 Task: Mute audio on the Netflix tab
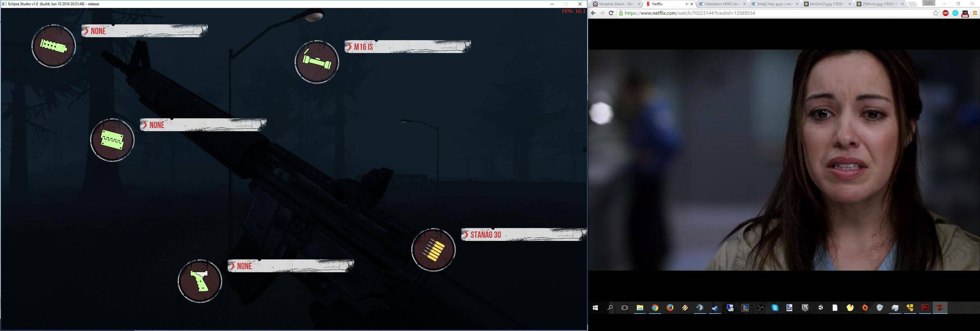[686, 4]
